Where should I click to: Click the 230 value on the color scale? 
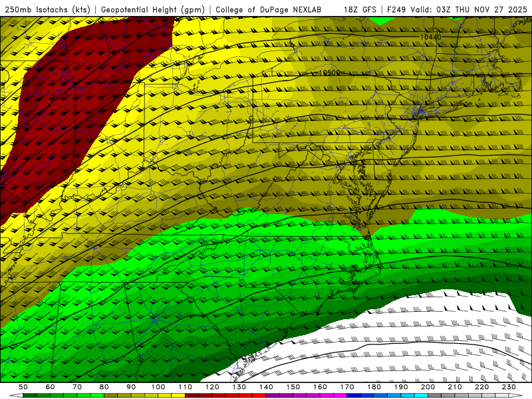pyautogui.click(x=509, y=387)
